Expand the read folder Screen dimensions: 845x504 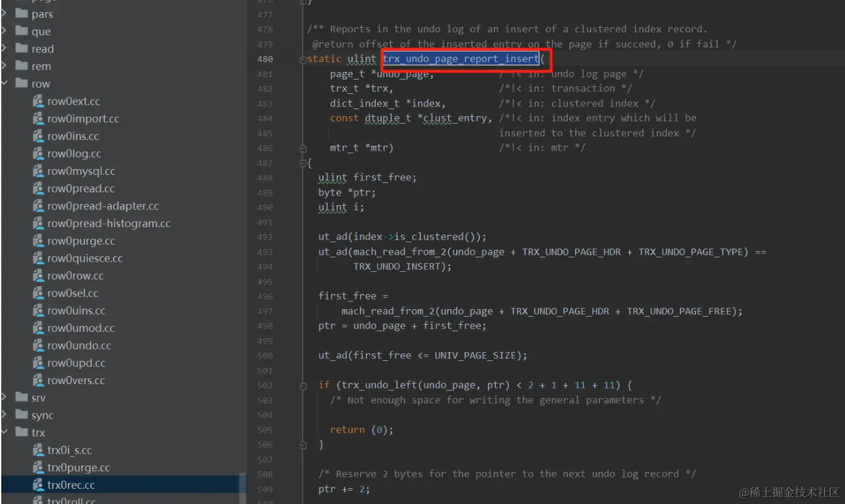4,49
